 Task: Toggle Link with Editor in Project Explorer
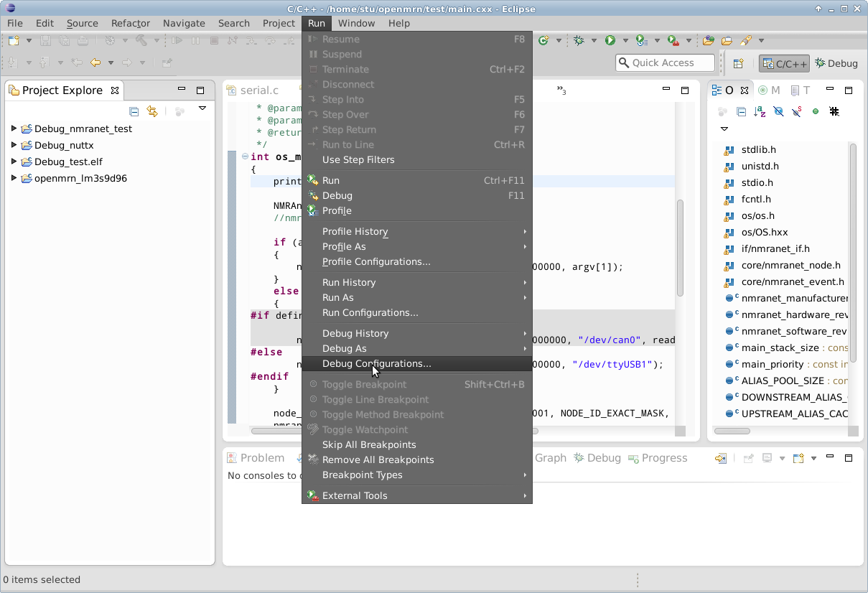tap(151, 111)
